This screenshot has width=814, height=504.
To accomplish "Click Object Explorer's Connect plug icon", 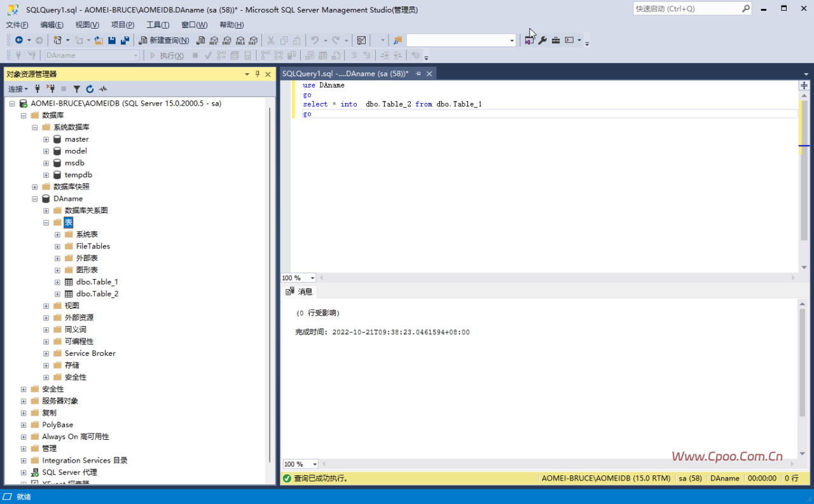I will click(x=38, y=89).
